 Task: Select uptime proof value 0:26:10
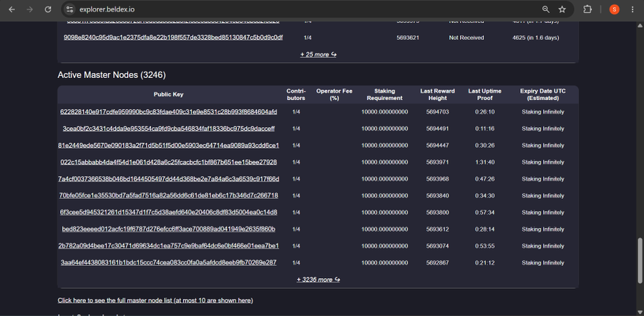click(484, 112)
